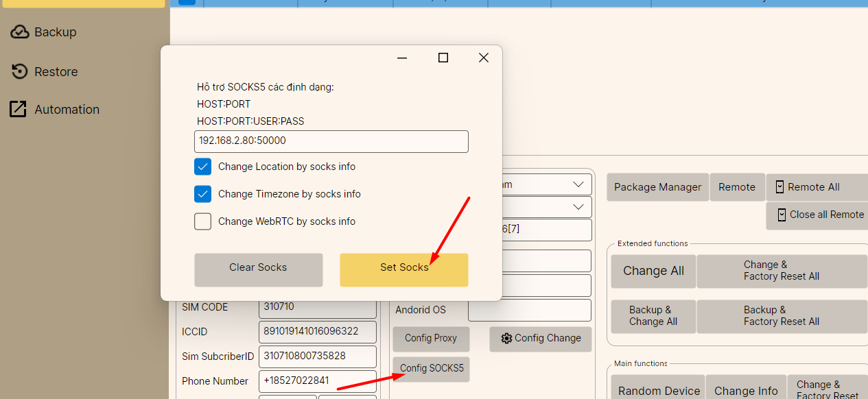Viewport: 868px width, 399px height.
Task: Click the SOCKS5 address input field
Action: click(331, 141)
